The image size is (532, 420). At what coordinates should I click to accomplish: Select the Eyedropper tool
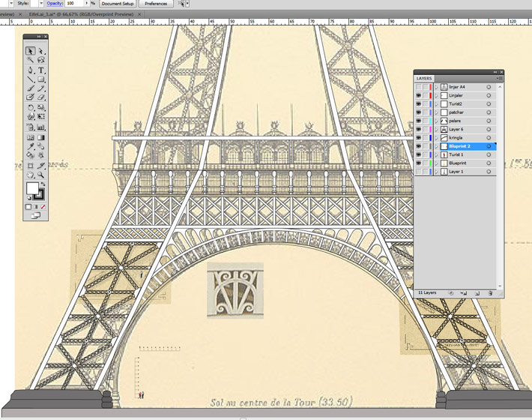31,146
